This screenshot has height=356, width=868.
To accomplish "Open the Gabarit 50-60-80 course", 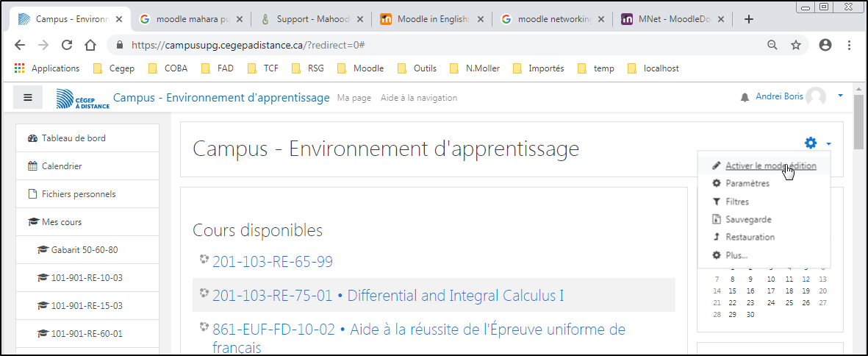I will pos(84,249).
